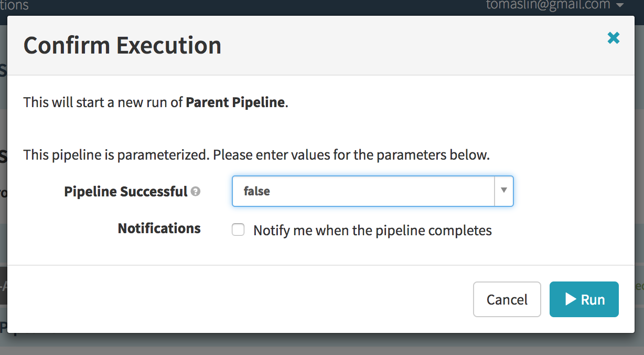The height and width of the screenshot is (355, 644).
Task: Cancel the pipeline execution
Action: (x=507, y=299)
